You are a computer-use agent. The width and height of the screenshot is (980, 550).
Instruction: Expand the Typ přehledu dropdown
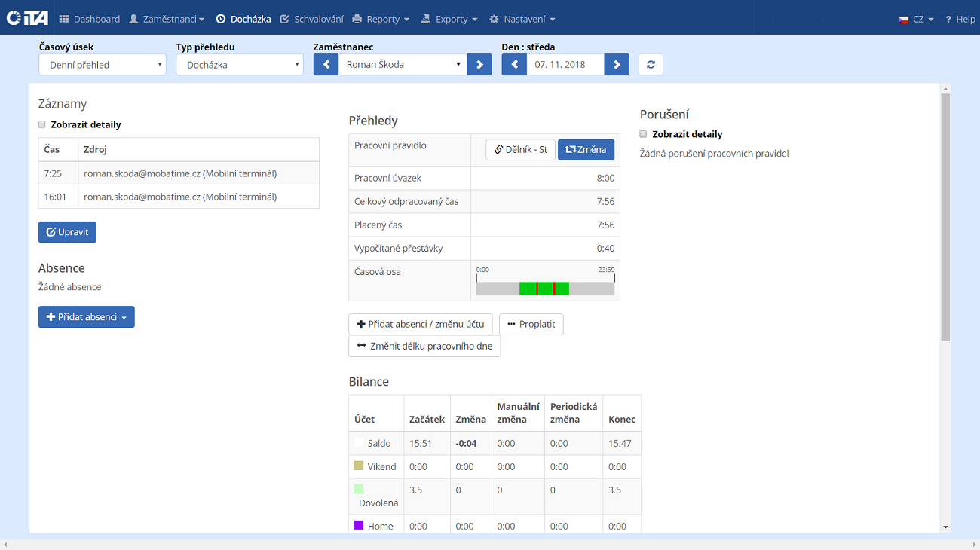[x=239, y=65]
